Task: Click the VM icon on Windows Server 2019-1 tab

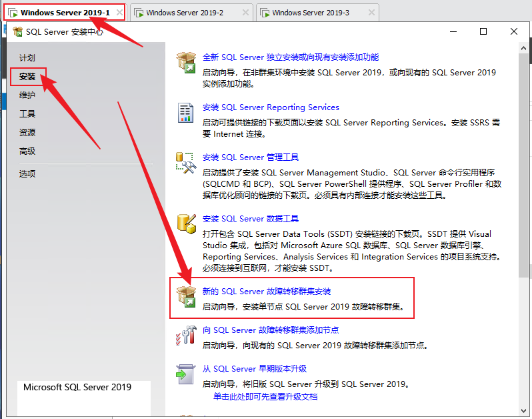Action: (13, 13)
